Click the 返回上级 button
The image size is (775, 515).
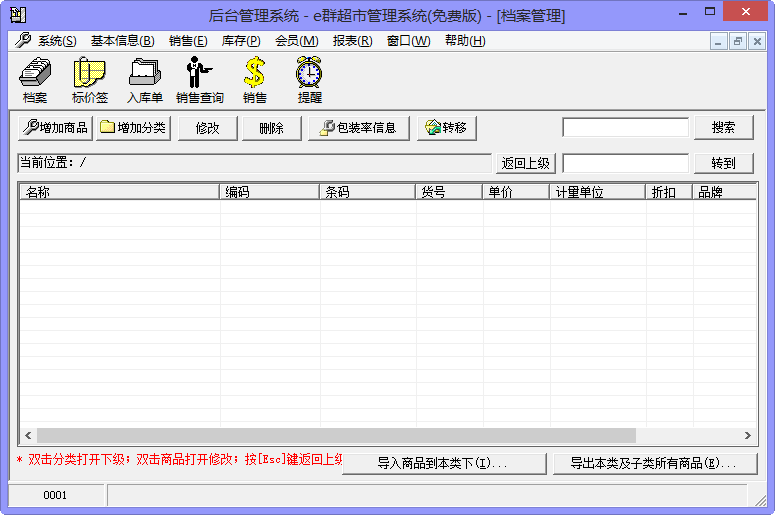click(x=525, y=163)
